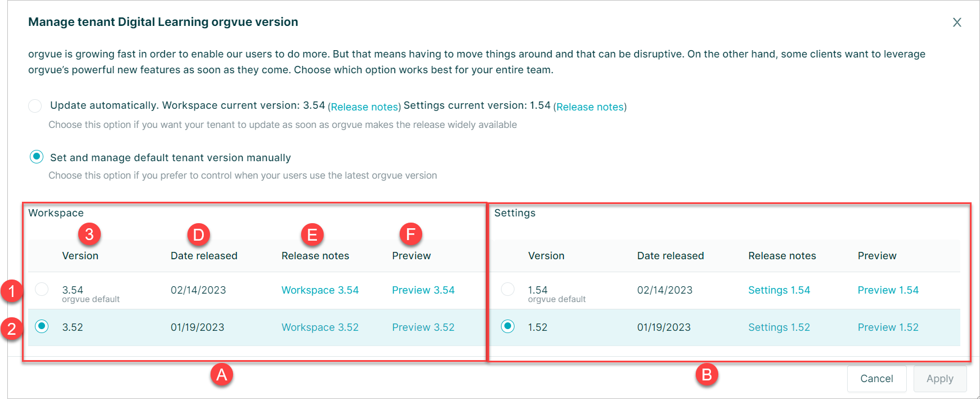The height and width of the screenshot is (399, 980).
Task: Choose Settings version 1.54 radio button
Action: (508, 289)
